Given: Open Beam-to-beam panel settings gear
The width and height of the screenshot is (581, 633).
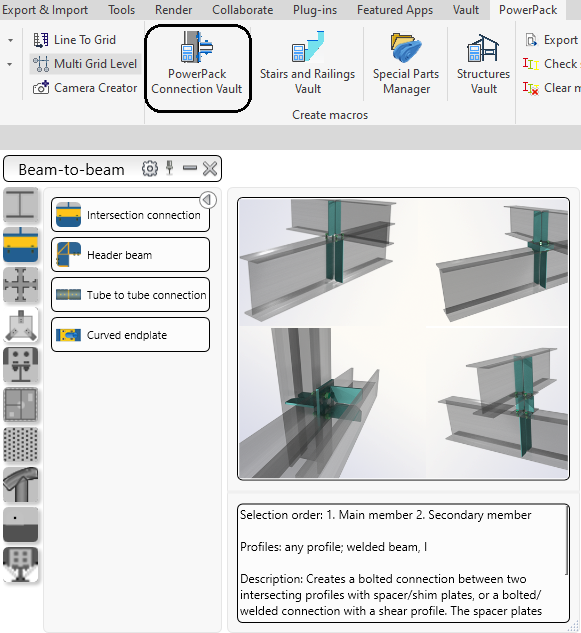Looking at the screenshot, I should (149, 169).
